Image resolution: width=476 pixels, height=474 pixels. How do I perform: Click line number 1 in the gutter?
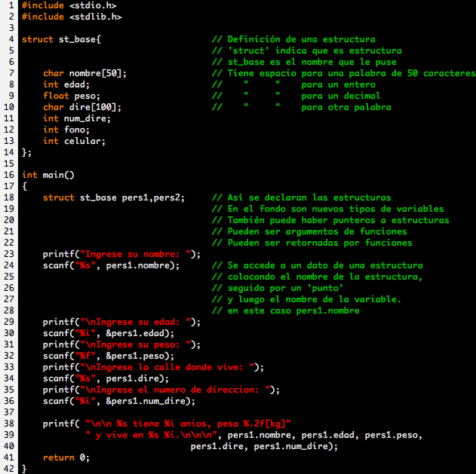click(11, 5)
